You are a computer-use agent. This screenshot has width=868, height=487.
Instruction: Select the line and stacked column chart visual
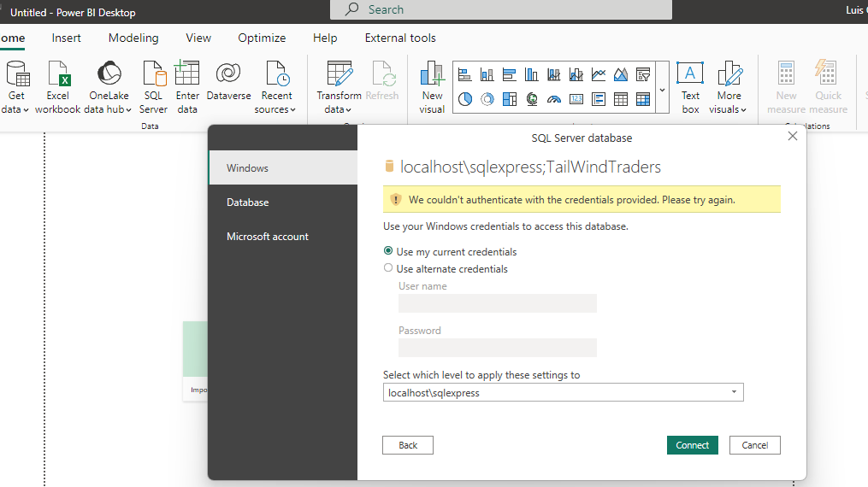point(553,74)
